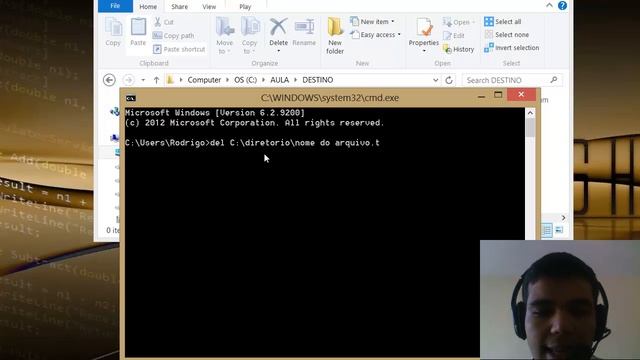Open the Share ribbon tab
This screenshot has width=640, height=360.
click(179, 7)
